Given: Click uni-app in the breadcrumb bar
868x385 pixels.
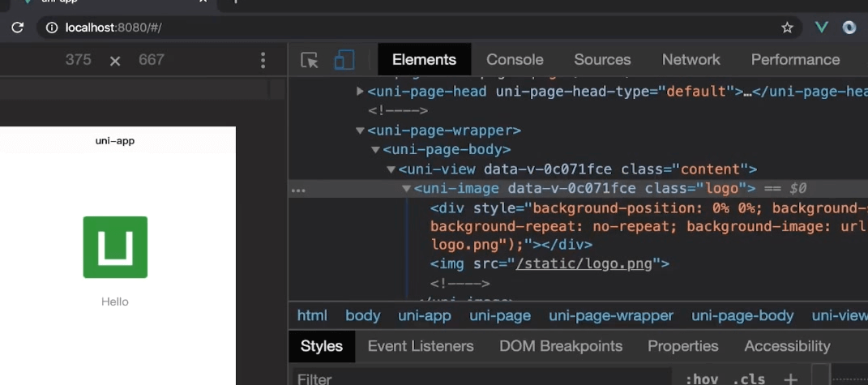Looking at the screenshot, I should (425, 316).
